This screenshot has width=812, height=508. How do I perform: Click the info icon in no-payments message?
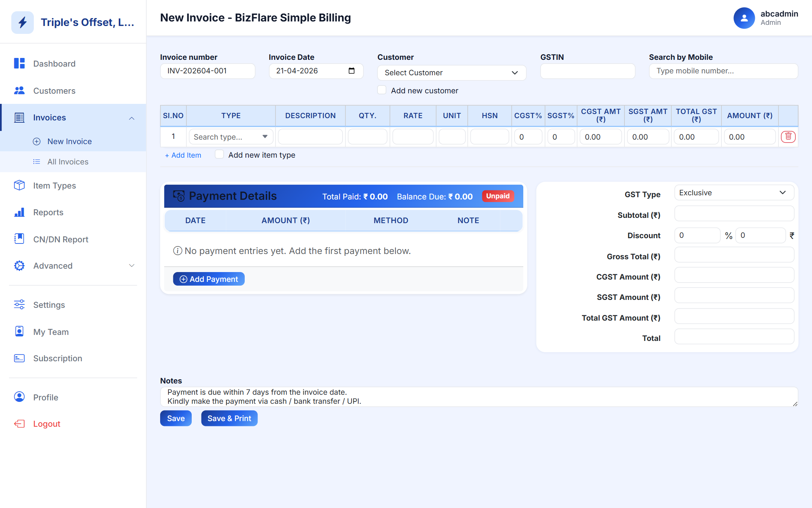point(177,251)
